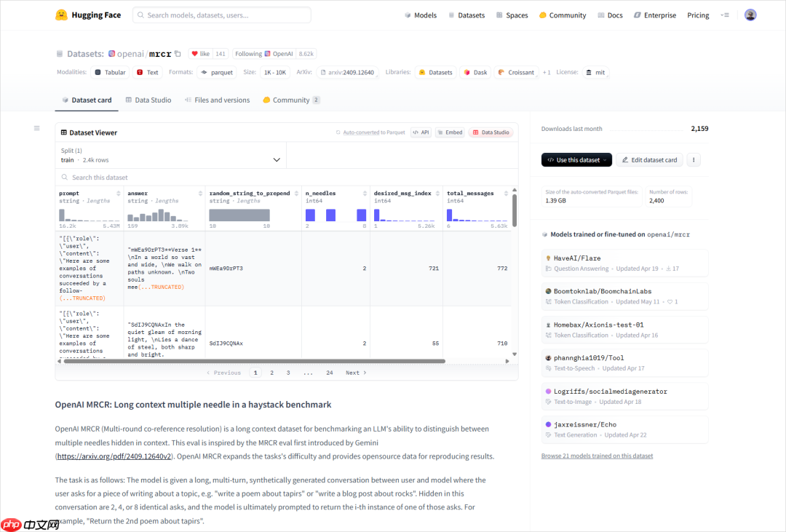Open the Models page
This screenshot has height=532, width=786.
[421, 15]
